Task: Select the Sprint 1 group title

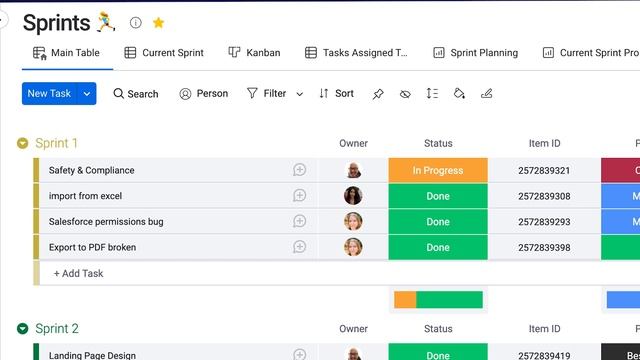Action: 56,143
